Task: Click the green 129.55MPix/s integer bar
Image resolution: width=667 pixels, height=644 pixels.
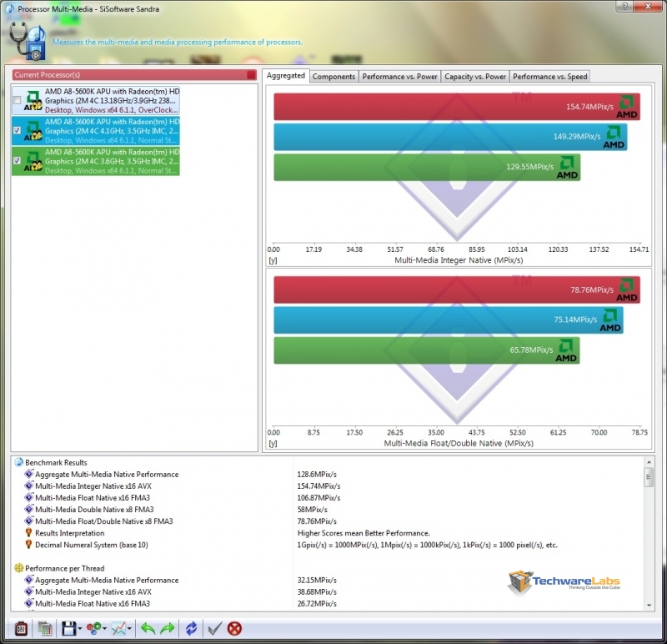Action: pos(427,167)
